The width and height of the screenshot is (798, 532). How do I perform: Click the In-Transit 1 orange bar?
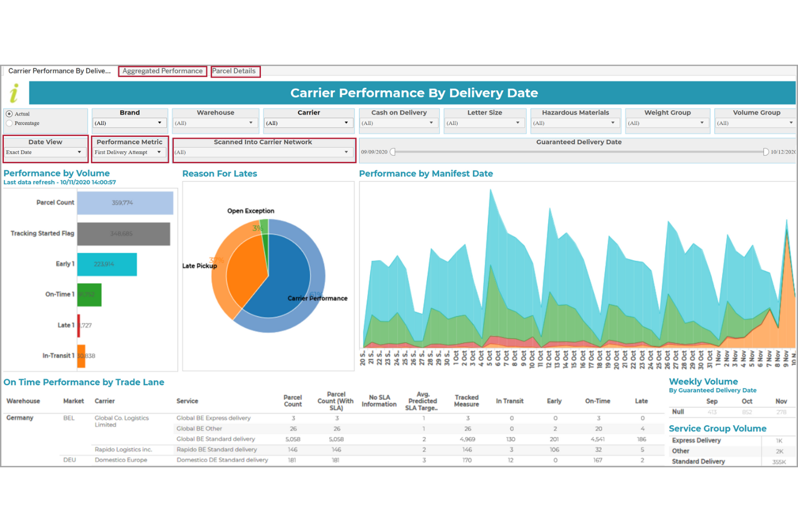coord(81,356)
